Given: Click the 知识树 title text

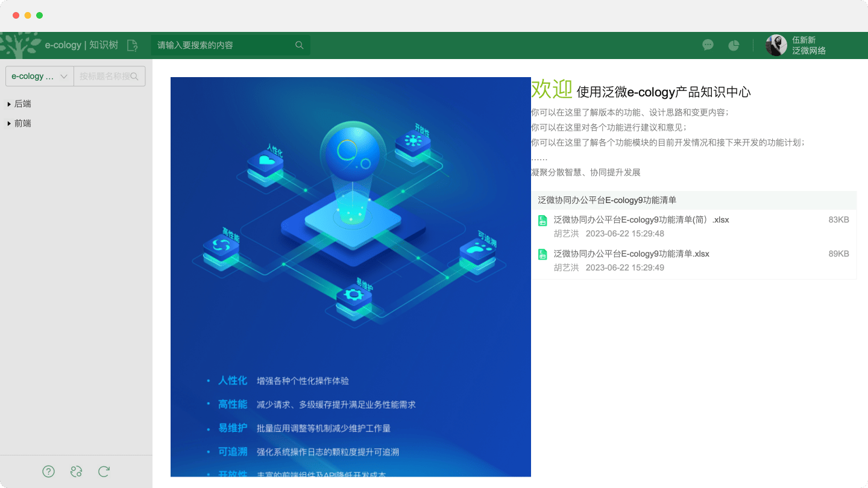Looking at the screenshot, I should pos(104,45).
